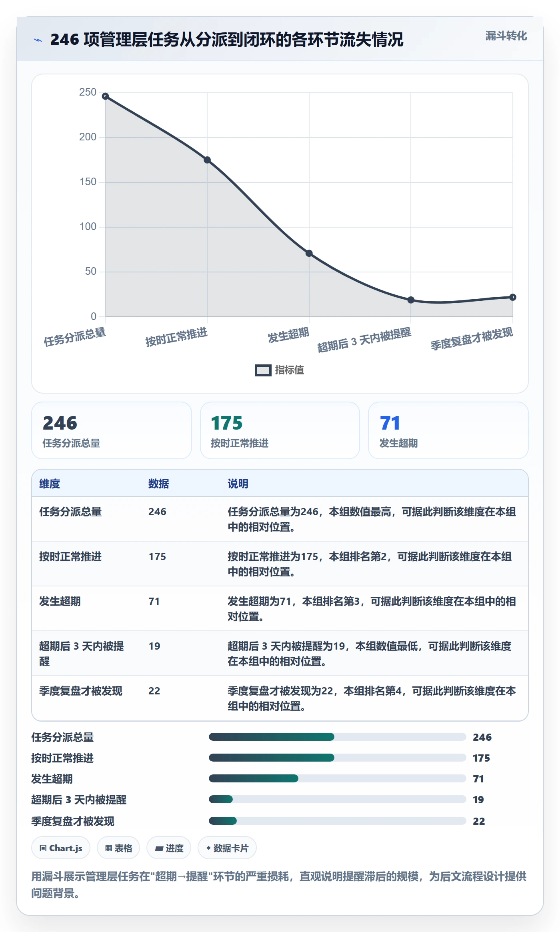This screenshot has width=560, height=932.
Task: Click the 数据 column header
Action: point(159,484)
